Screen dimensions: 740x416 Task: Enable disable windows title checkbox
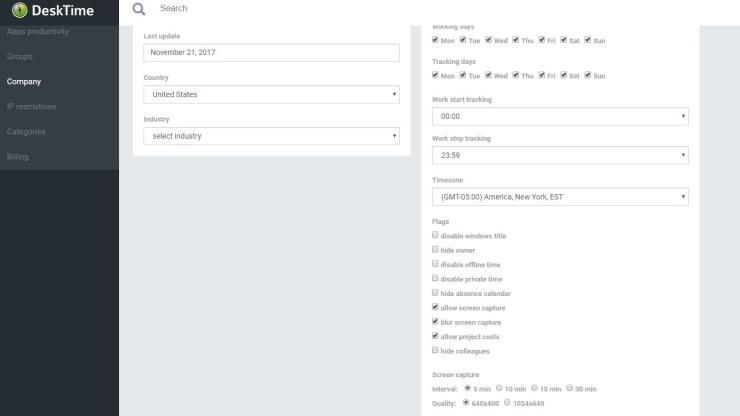435,235
